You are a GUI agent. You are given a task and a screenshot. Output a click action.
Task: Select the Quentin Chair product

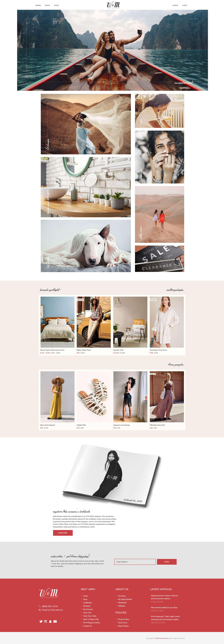(130, 325)
